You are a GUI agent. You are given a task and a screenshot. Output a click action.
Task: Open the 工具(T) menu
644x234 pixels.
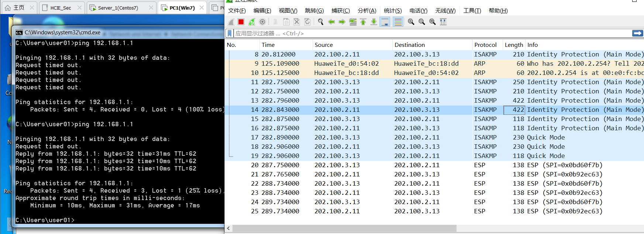472,11
